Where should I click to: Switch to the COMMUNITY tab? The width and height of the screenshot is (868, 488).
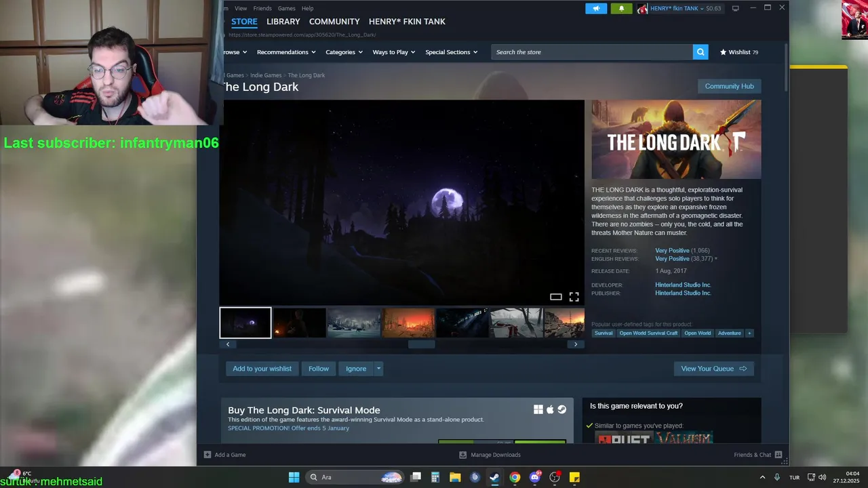pos(334,22)
